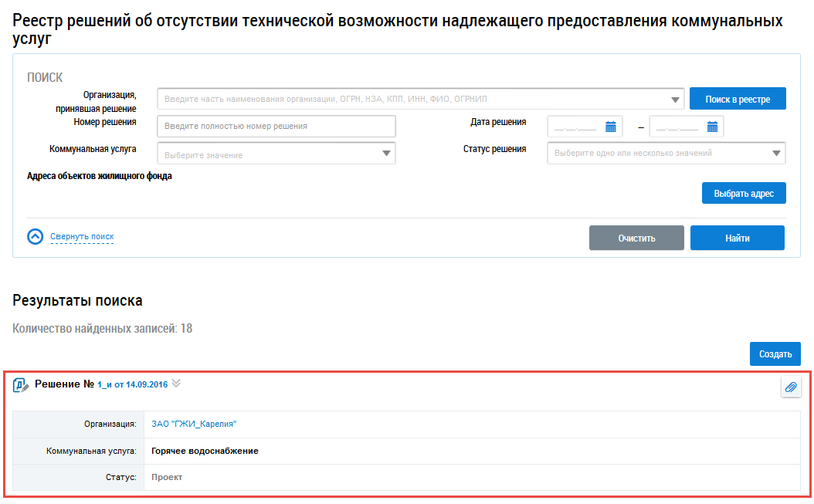This screenshot has width=814, height=504.
Task: Expand the decision's double-chevron menu
Action: click(176, 384)
